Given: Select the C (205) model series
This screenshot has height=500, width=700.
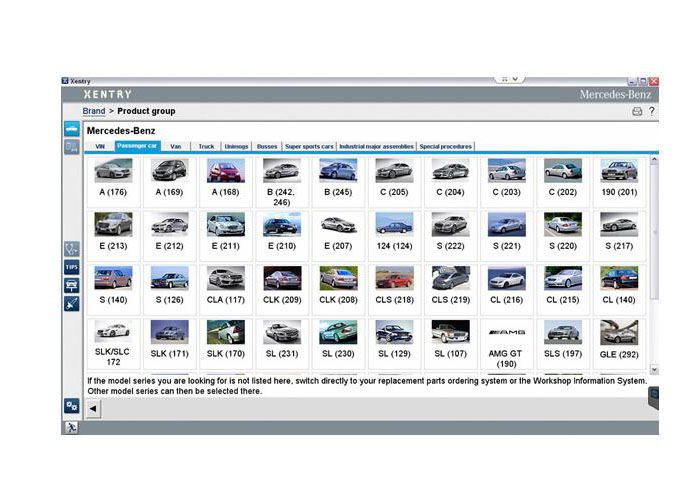Looking at the screenshot, I should (394, 182).
